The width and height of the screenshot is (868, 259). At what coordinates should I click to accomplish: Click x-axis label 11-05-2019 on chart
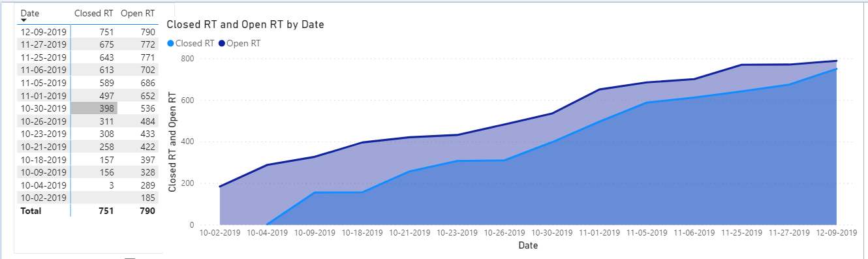[x=647, y=232]
